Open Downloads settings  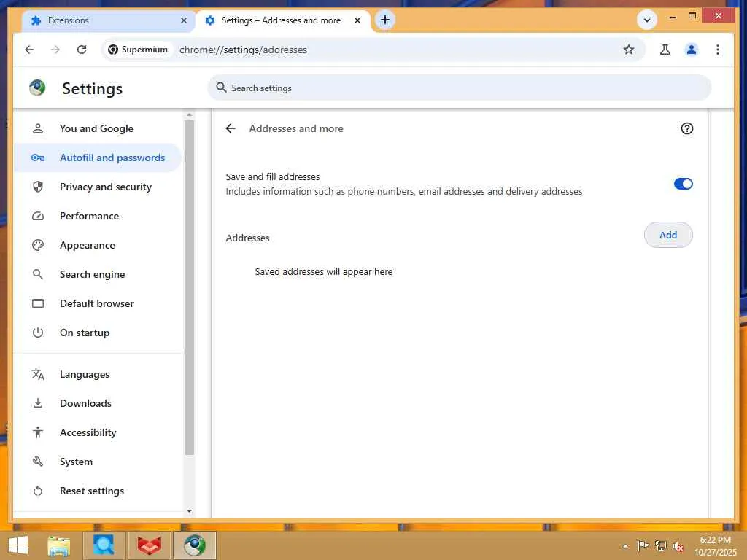pyautogui.click(x=98, y=403)
